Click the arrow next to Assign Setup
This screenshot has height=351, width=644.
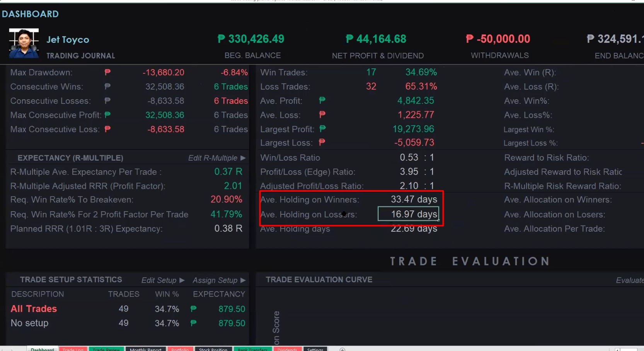[x=243, y=280]
